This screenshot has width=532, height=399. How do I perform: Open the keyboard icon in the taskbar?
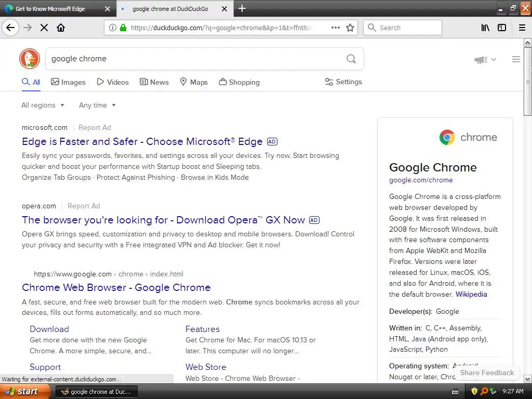(455, 392)
